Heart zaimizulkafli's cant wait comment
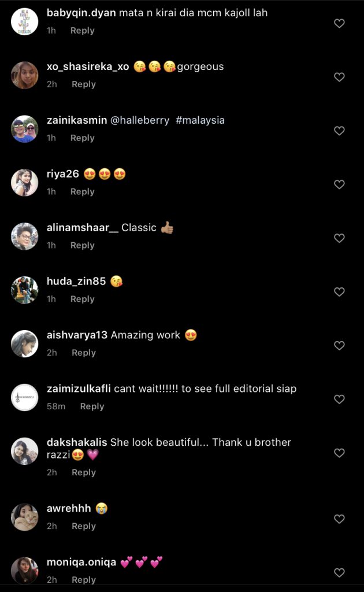The height and width of the screenshot is (592, 364). [340, 399]
